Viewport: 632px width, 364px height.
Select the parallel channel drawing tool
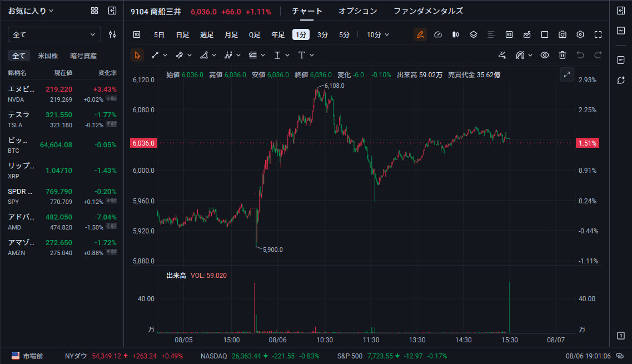[x=180, y=55]
